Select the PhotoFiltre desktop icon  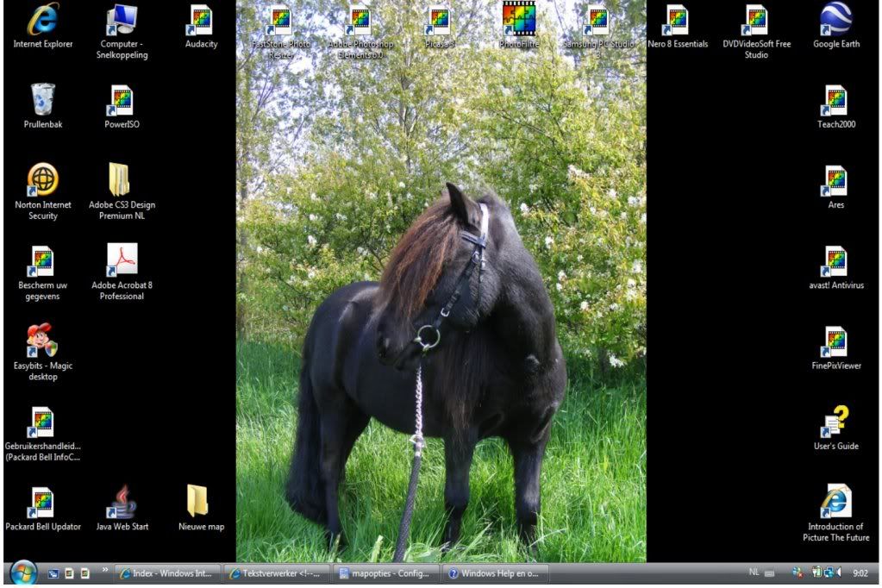tap(519, 21)
